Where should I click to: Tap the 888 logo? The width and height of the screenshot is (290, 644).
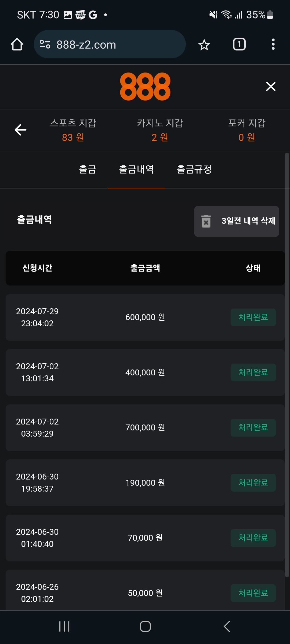[145, 86]
